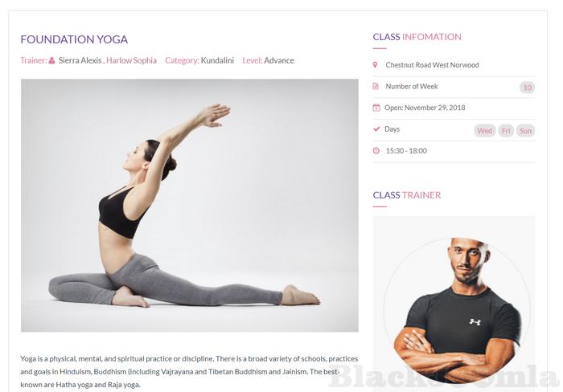The image size is (563, 392).
Task: Click the location pin icon
Action: coord(376,65)
